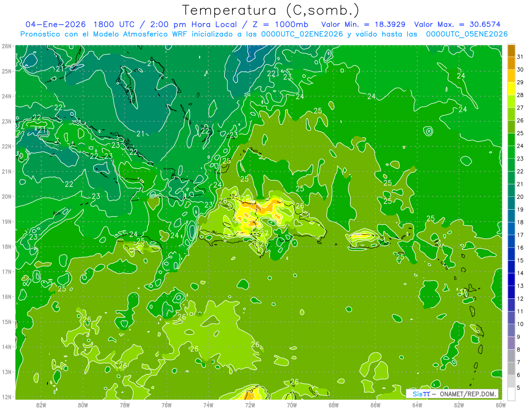
Task: Click the 76W longitude axis label
Action: click(x=166, y=404)
